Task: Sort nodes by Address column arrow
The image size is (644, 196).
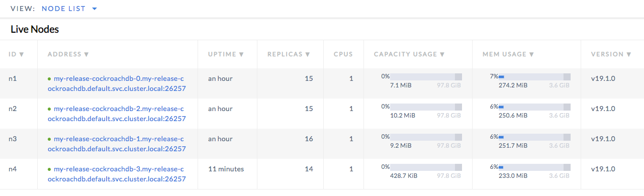Action: pyautogui.click(x=86, y=54)
